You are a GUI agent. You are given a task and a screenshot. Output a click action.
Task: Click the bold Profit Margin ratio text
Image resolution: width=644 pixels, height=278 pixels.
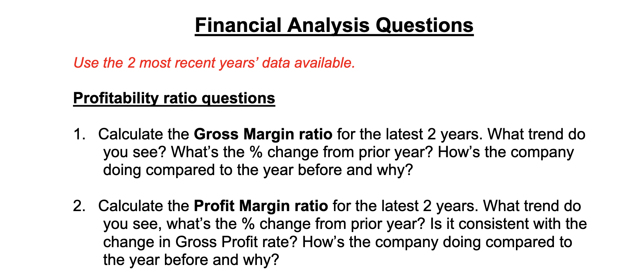tap(261, 206)
